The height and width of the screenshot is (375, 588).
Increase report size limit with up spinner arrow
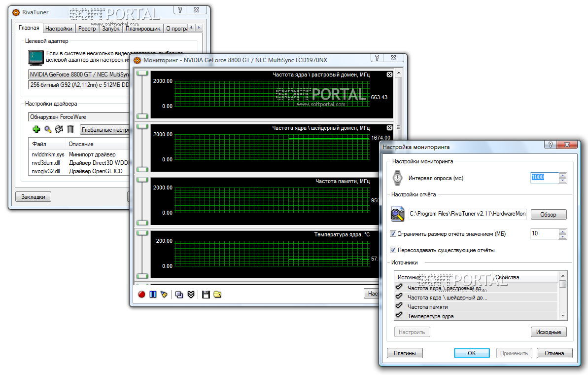[562, 231]
